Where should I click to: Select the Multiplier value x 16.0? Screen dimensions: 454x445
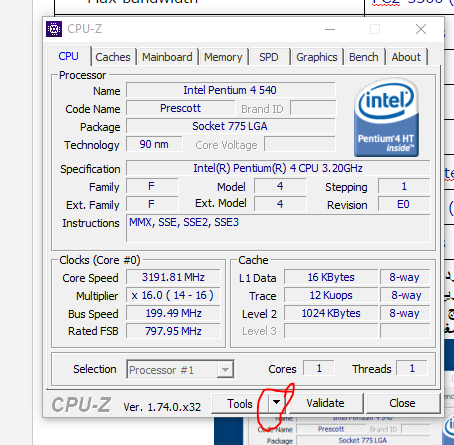173,295
